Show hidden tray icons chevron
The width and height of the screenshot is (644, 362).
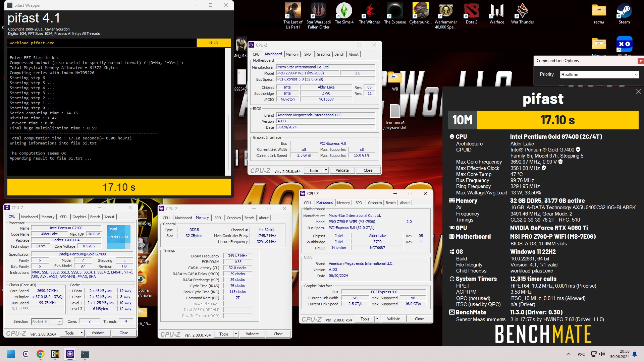point(568,354)
